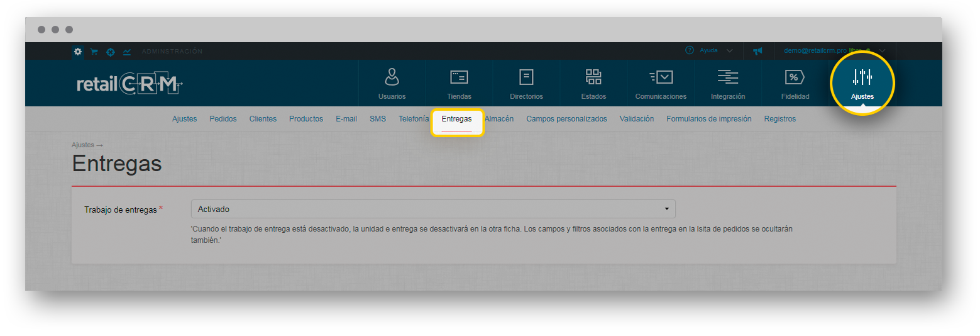Open the Trabajo de entregas dropdown
Viewport: 980px width, 336px height.
click(433, 209)
